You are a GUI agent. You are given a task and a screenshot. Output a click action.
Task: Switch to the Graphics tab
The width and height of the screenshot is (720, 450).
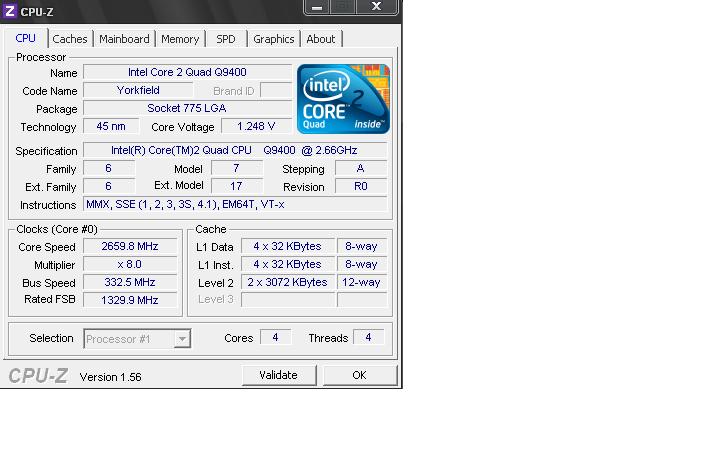point(274,39)
